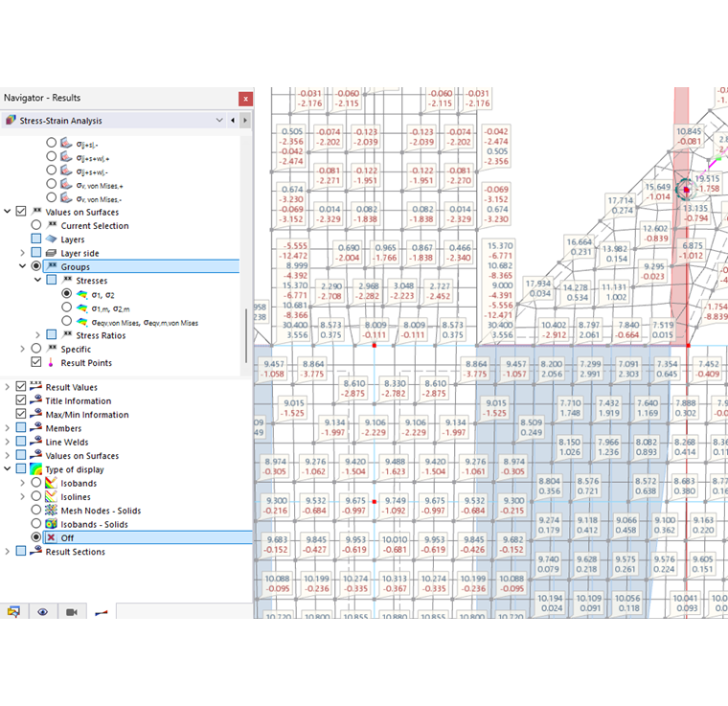Open the Views camera tab
This screenshot has width=728, height=706.
[x=72, y=612]
